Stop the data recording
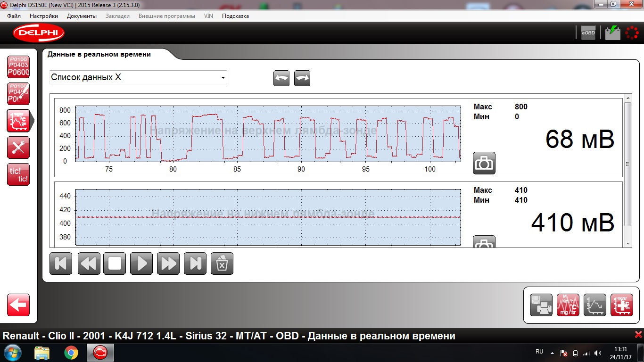Image resolution: width=644 pixels, height=362 pixels. pyautogui.click(x=115, y=263)
